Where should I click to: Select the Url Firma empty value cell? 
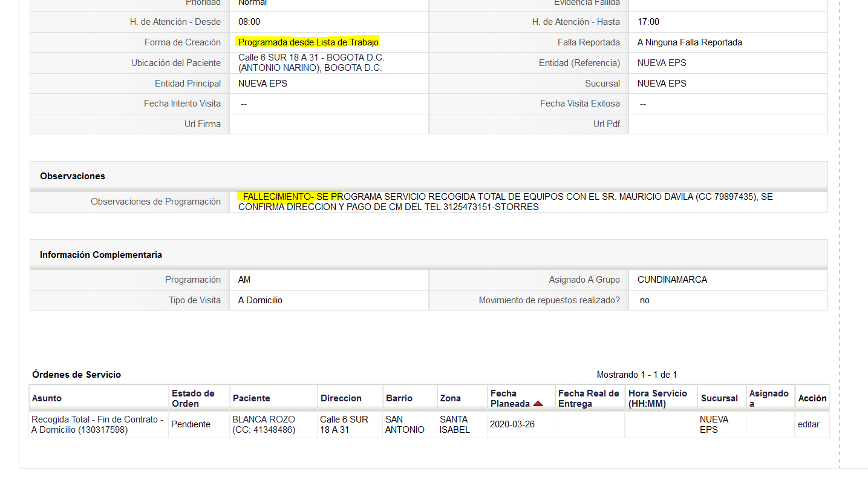329,124
